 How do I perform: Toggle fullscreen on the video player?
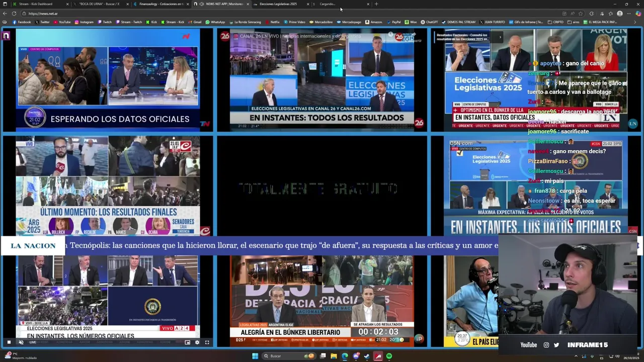207,342
